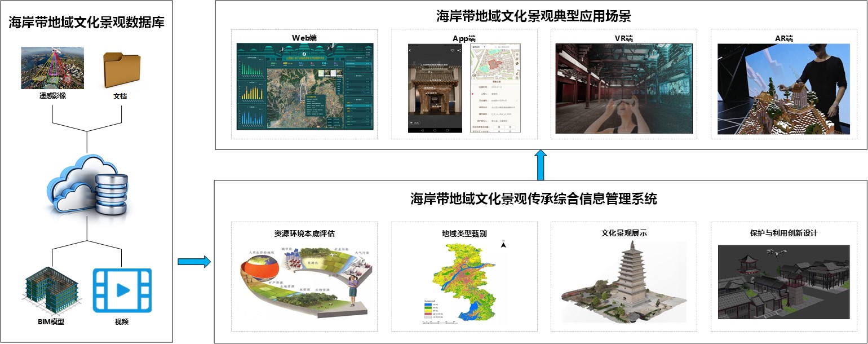Click the 海岸带地域文化景观典型应用场景 heading
Image resolution: width=868 pixels, height=344 pixels.
pos(541,15)
